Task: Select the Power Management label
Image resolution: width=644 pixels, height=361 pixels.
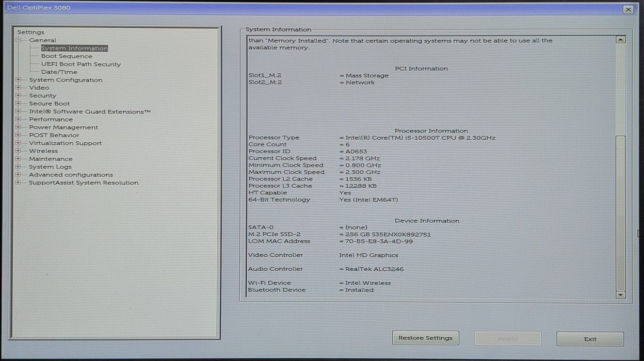Action: (x=63, y=127)
